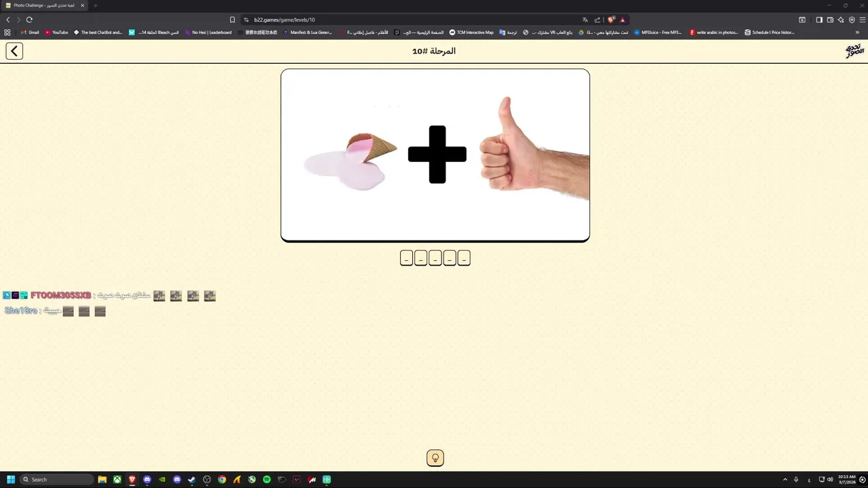Reload the page in the browser
Screen dimensions: 868x488
coord(29,20)
